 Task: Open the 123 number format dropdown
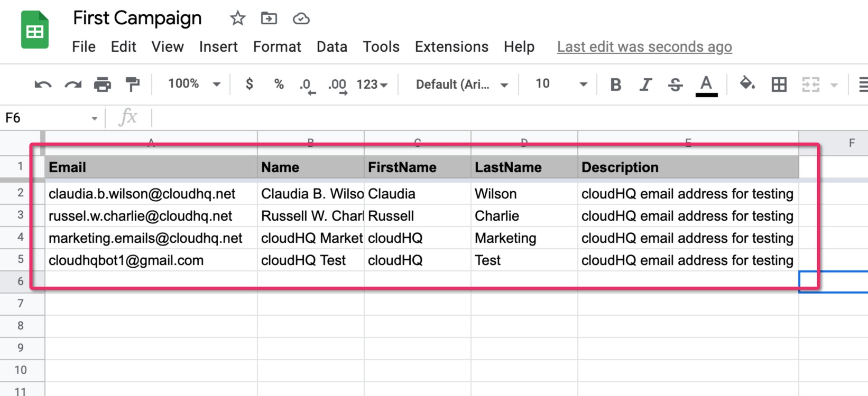tap(372, 84)
